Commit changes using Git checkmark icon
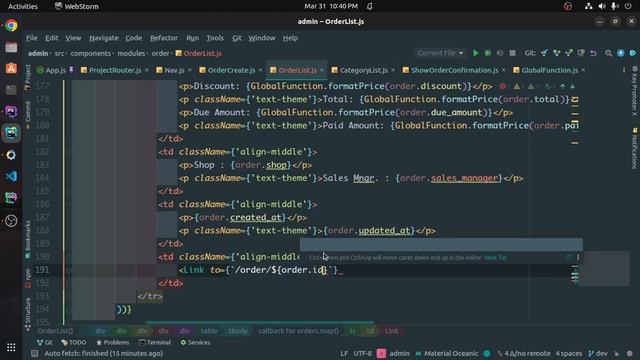 click(x=556, y=53)
